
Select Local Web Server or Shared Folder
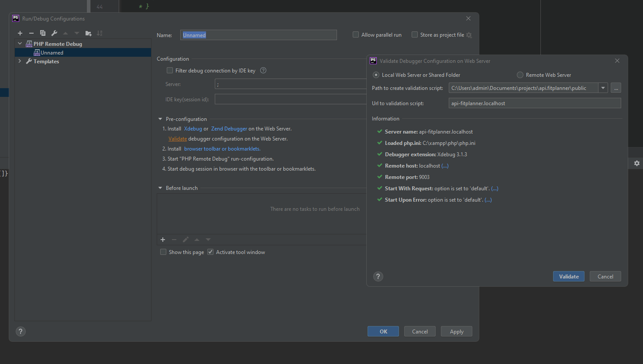pyautogui.click(x=376, y=75)
